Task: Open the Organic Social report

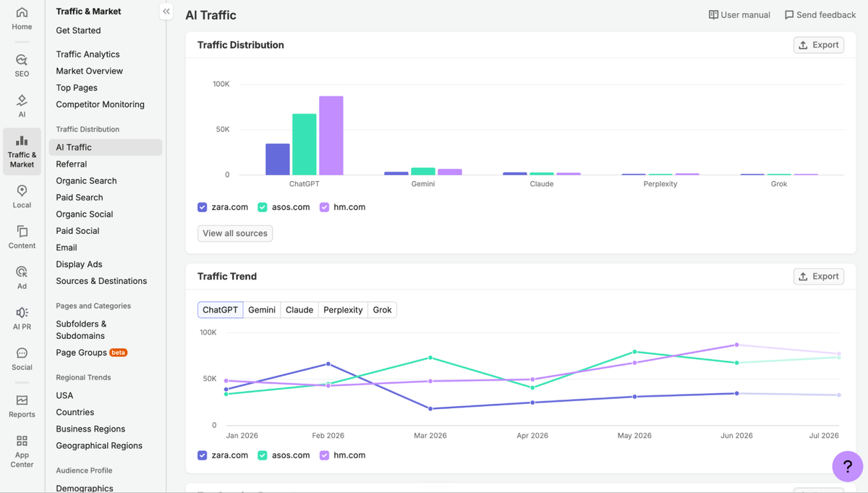Action: pos(85,214)
